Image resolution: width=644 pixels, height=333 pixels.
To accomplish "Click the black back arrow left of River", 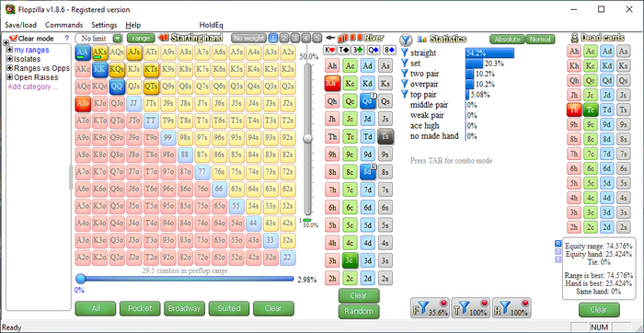I will [329, 39].
